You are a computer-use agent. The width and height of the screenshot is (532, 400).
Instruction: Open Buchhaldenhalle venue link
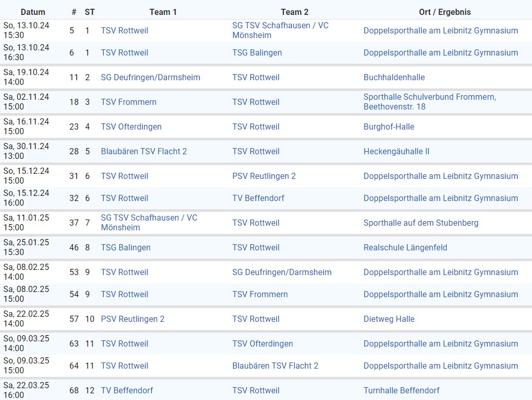click(394, 78)
